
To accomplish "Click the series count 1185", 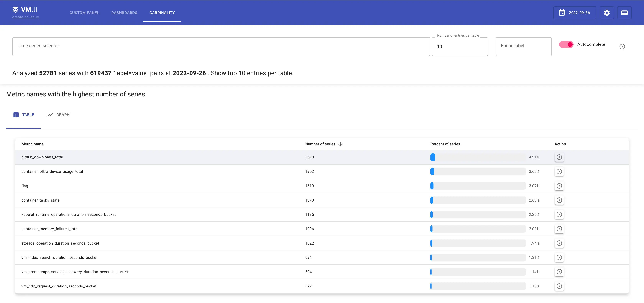I will point(310,214).
